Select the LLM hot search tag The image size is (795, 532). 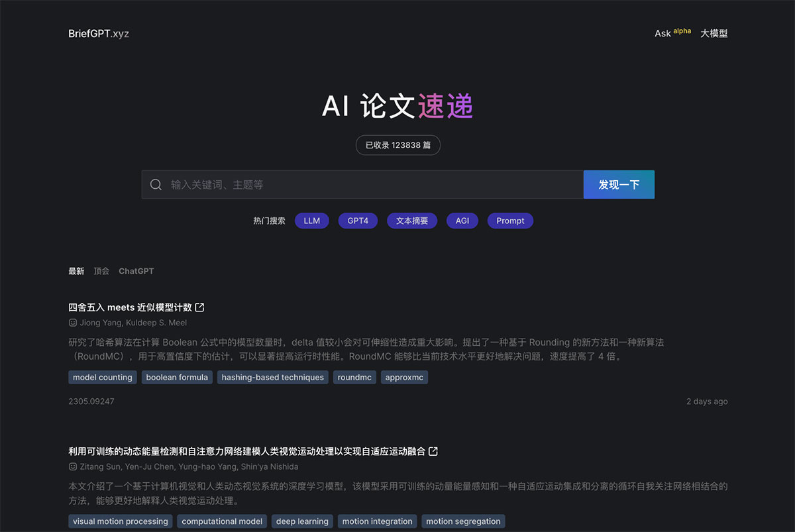click(311, 220)
